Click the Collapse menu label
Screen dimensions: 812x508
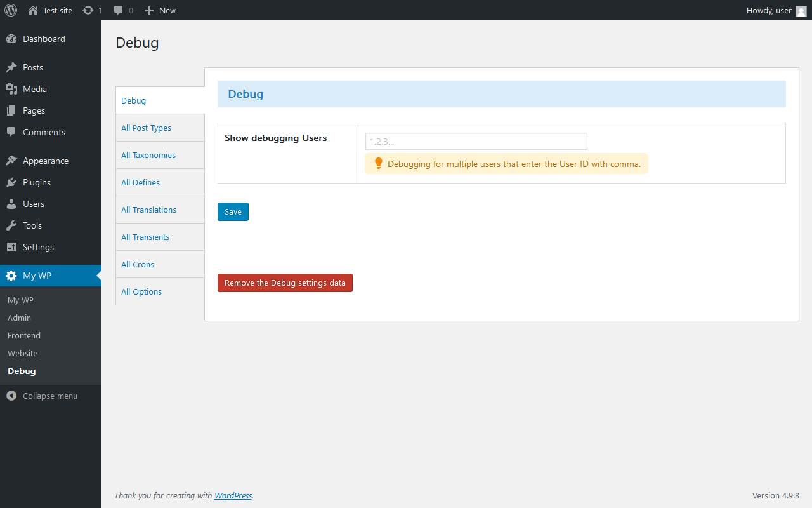pos(50,396)
